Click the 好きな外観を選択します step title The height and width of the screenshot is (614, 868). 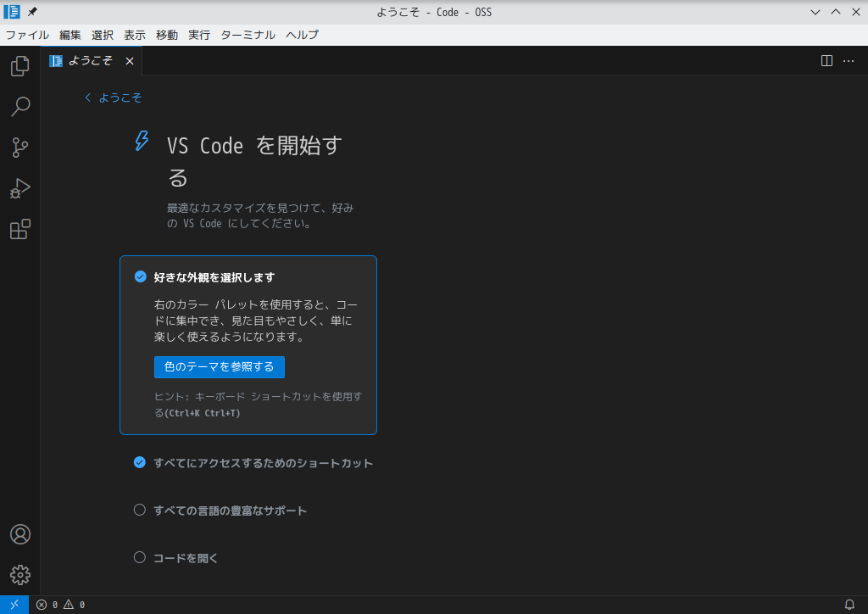click(214, 277)
